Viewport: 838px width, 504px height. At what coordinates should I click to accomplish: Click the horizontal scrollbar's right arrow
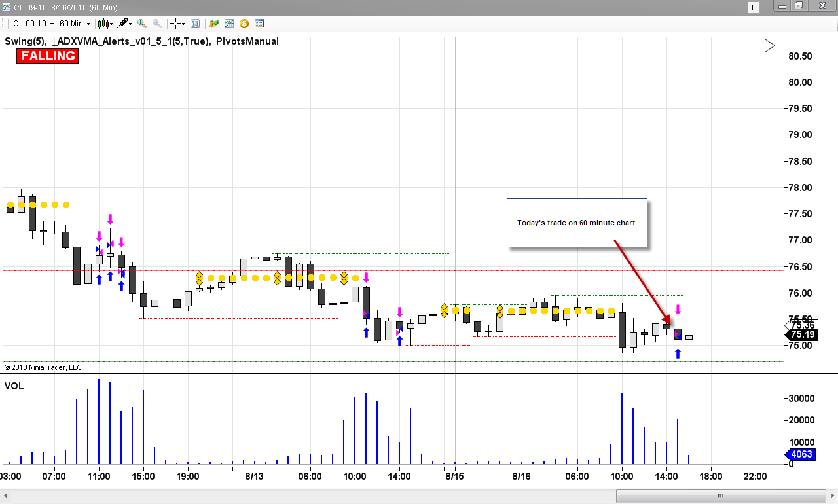(833, 495)
